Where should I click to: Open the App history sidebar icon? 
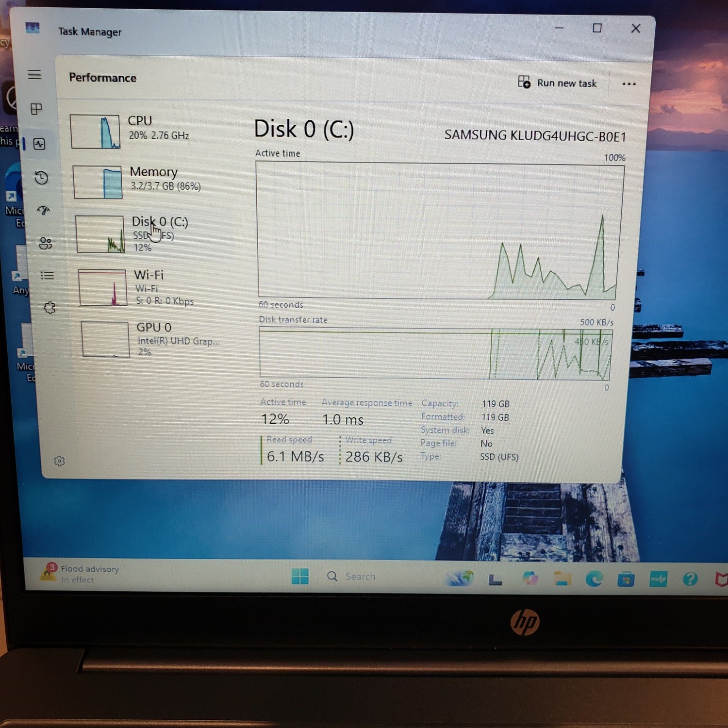42,178
